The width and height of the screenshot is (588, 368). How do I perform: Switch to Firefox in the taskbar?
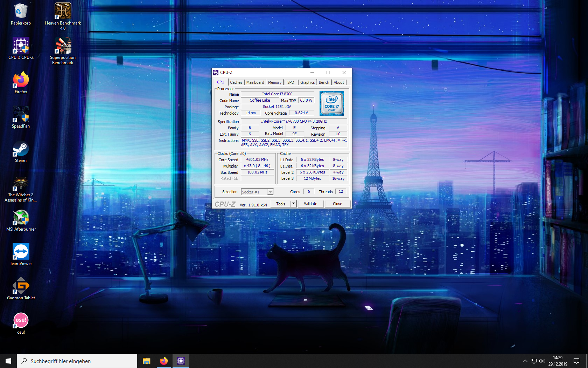click(163, 361)
